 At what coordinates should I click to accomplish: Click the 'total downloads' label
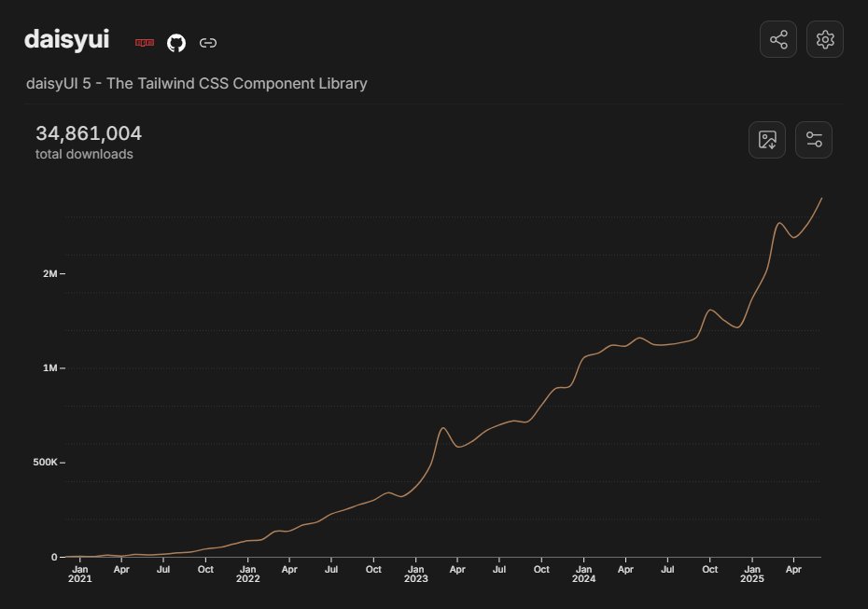pyautogui.click(x=84, y=154)
